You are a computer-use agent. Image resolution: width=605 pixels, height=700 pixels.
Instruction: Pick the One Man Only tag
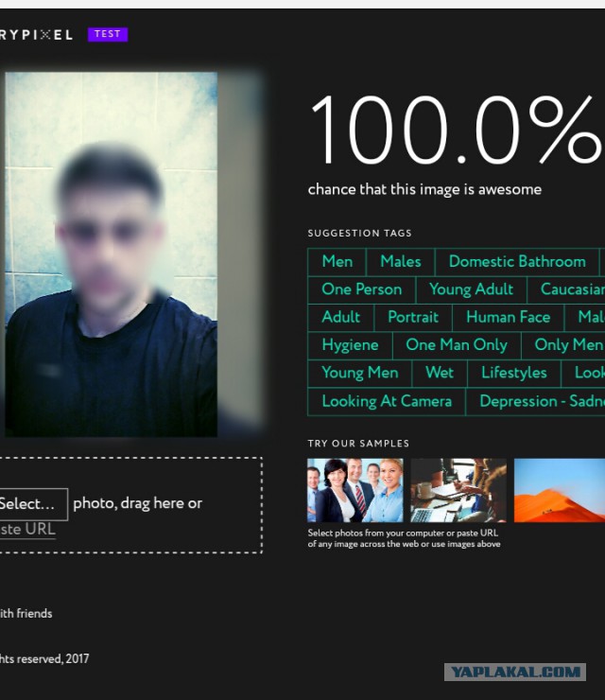[x=457, y=345]
